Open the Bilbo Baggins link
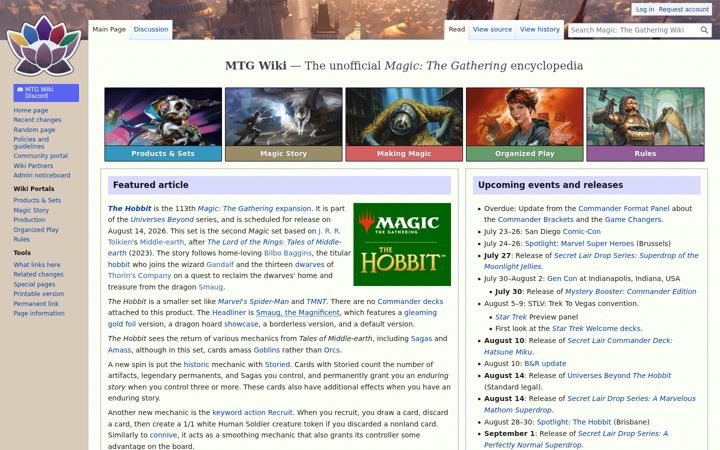The height and width of the screenshot is (450, 720). pyautogui.click(x=287, y=253)
